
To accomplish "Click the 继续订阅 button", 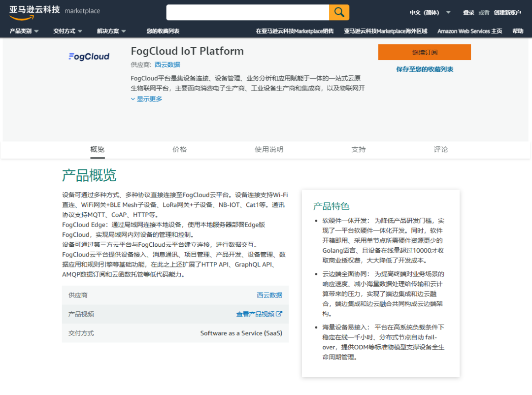I will point(425,52).
